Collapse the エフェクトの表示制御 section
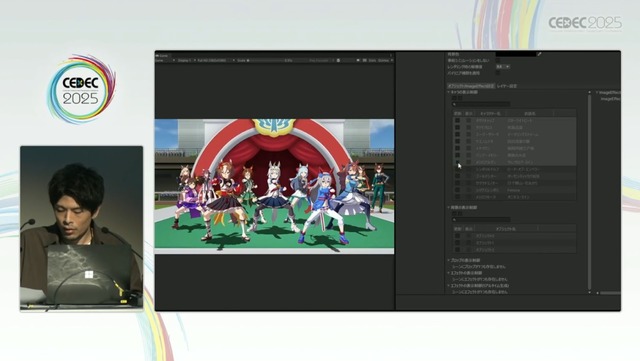640x361 pixels. click(x=448, y=273)
